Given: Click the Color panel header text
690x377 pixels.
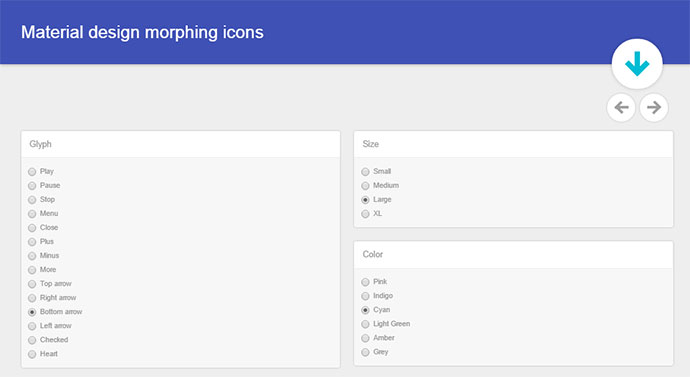Looking at the screenshot, I should (x=373, y=254).
